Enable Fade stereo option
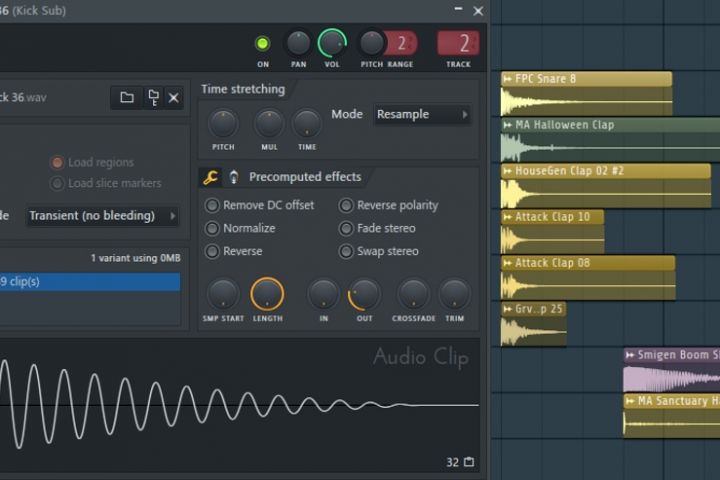Image resolution: width=720 pixels, height=480 pixels. pos(346,228)
